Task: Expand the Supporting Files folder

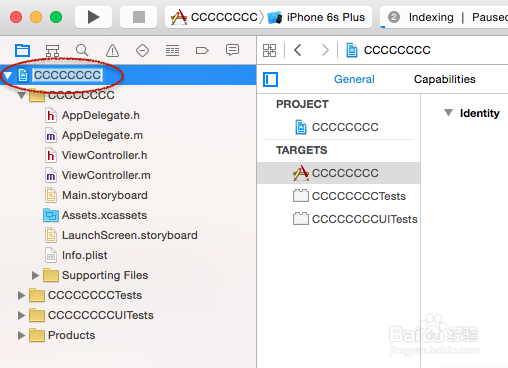Action: (x=35, y=275)
